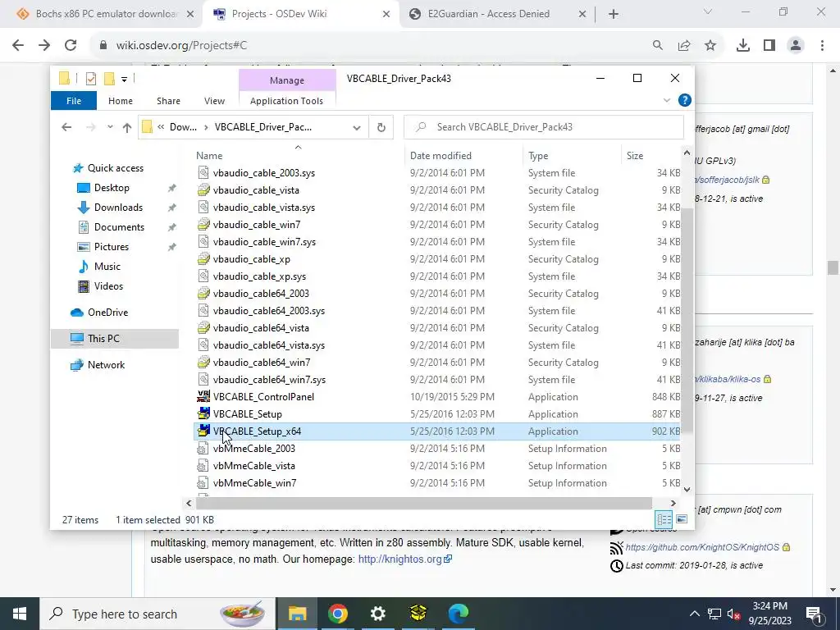Refresh the Explorer folder view
Screen dimensions: 840x630
[x=381, y=127]
